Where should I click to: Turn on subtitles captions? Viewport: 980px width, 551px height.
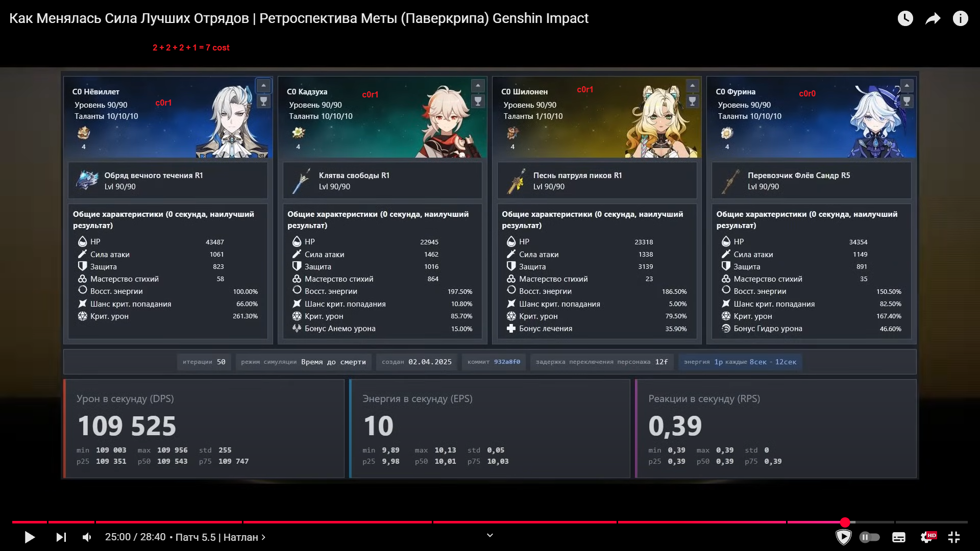point(899,537)
